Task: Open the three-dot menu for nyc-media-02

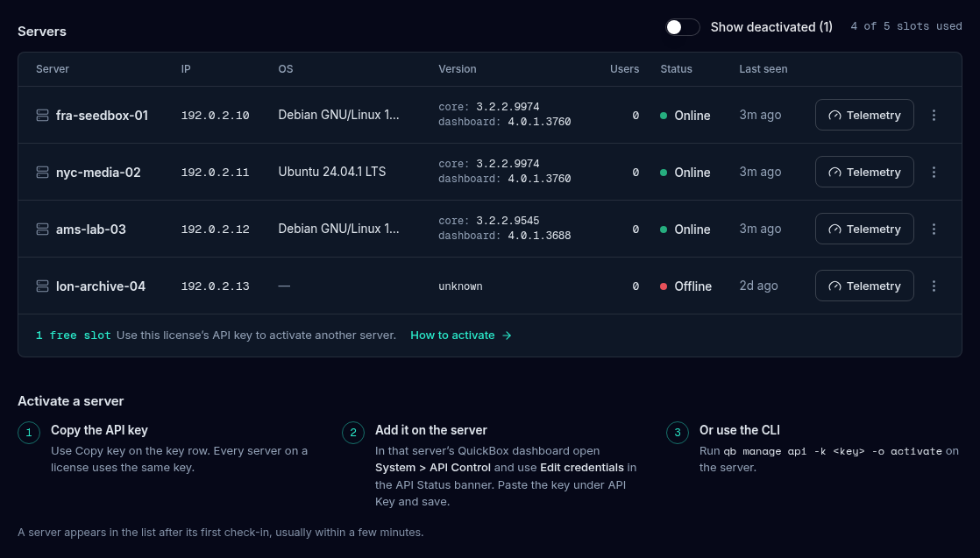Action: coord(934,172)
